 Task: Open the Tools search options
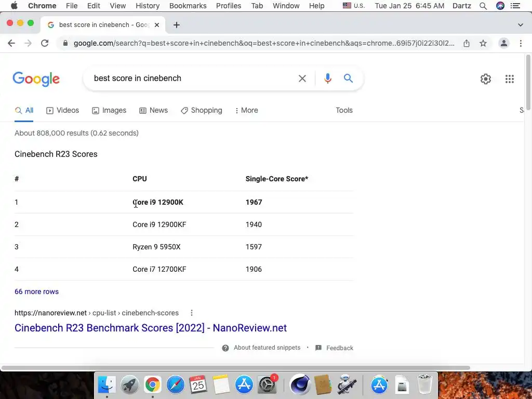[344, 110]
